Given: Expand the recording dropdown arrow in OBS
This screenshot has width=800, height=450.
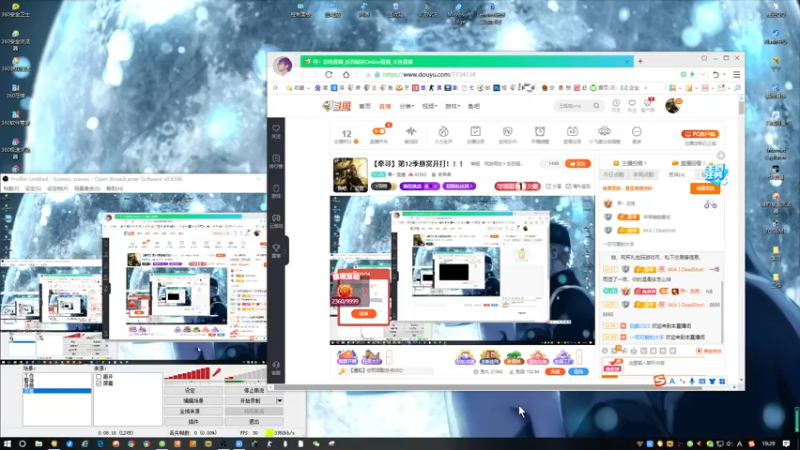Looking at the screenshot, I should [280, 401].
